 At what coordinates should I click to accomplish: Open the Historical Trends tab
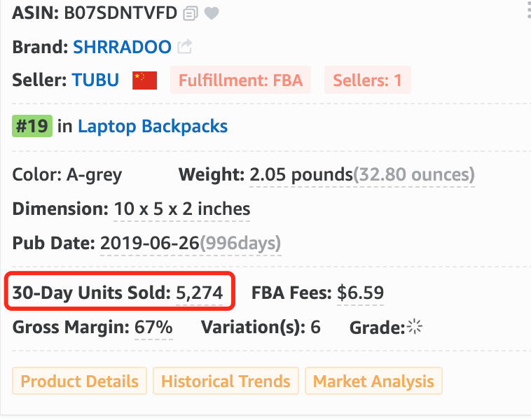tap(226, 381)
